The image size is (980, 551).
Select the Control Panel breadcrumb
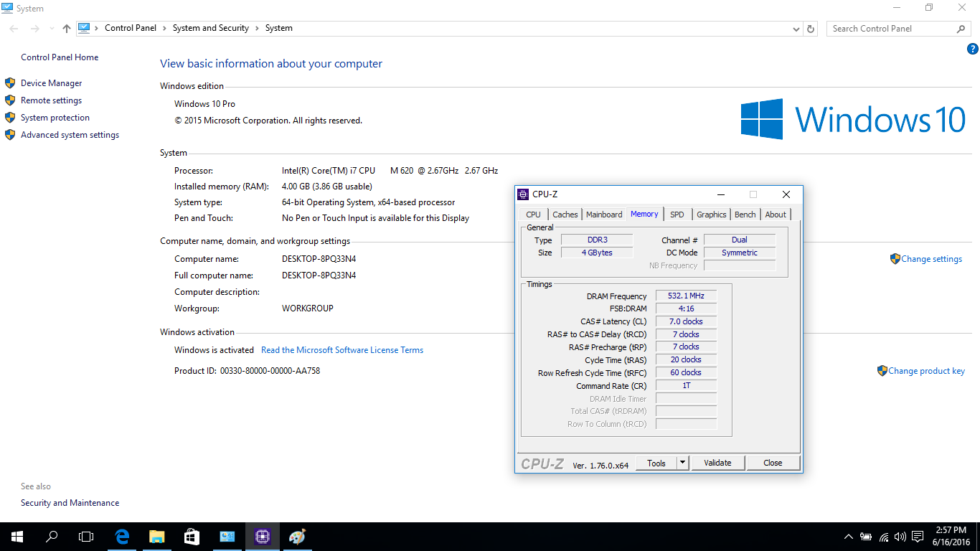[x=131, y=28]
